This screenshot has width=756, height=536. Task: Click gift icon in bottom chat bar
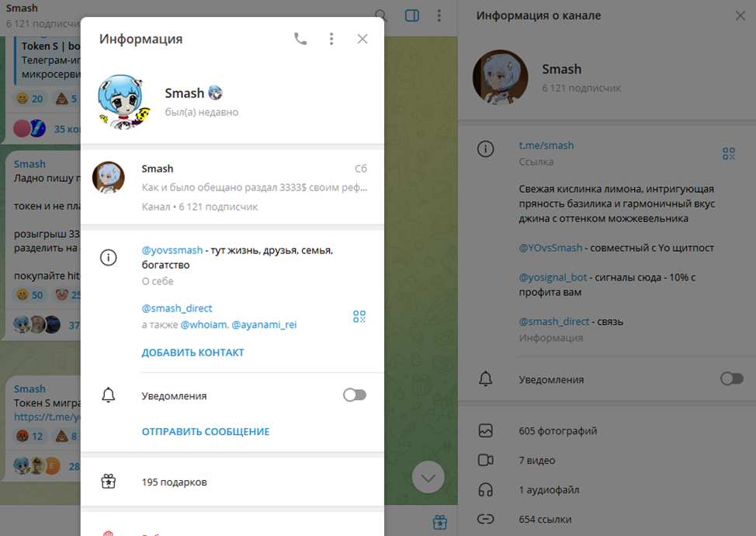tap(440, 522)
